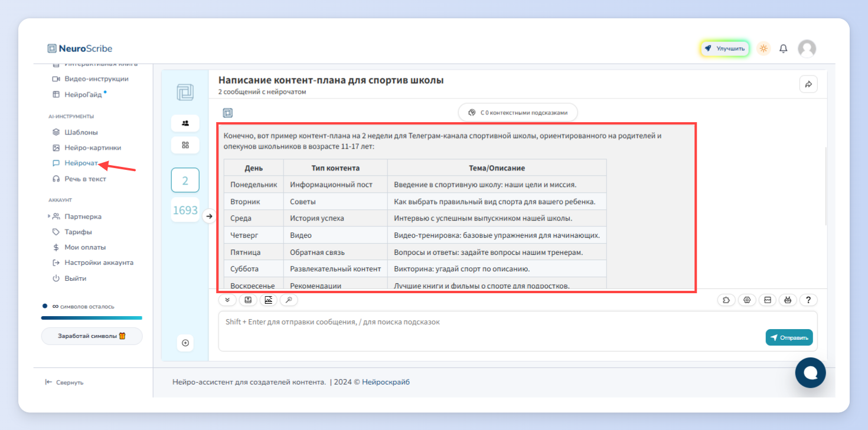Click the upload file icon button
This screenshot has width=868, height=430.
pyautogui.click(x=248, y=300)
